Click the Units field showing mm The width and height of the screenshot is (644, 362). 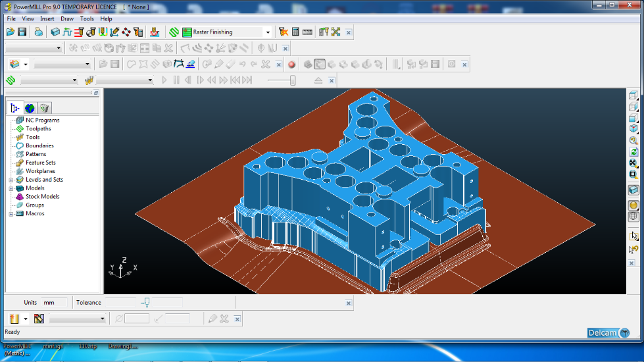(54, 303)
